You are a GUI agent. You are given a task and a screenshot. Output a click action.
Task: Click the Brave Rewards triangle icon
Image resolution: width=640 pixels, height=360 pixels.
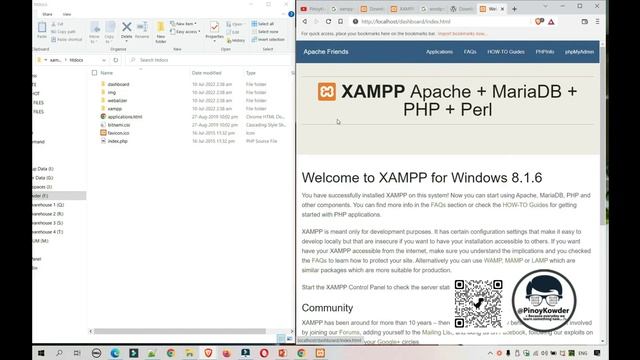tap(551, 22)
